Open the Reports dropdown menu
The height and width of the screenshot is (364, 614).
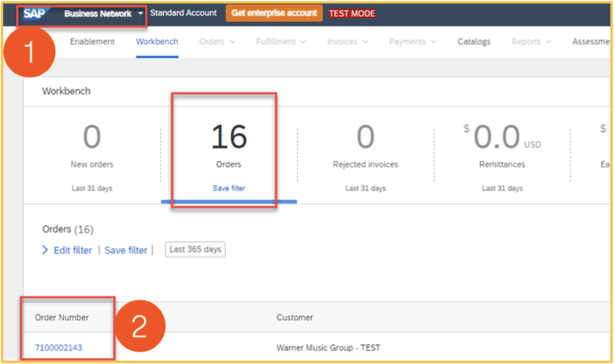click(531, 41)
